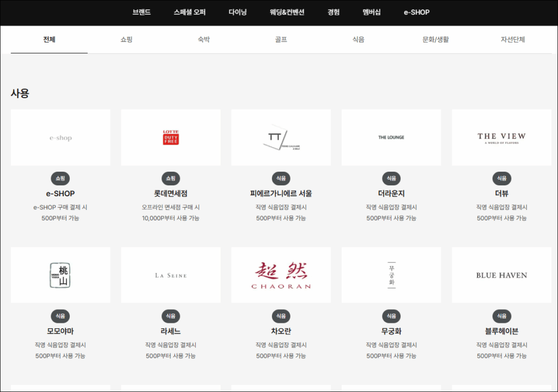558x392 pixels.
Task: Click the text "500P부터 가능"
Action: (x=60, y=218)
